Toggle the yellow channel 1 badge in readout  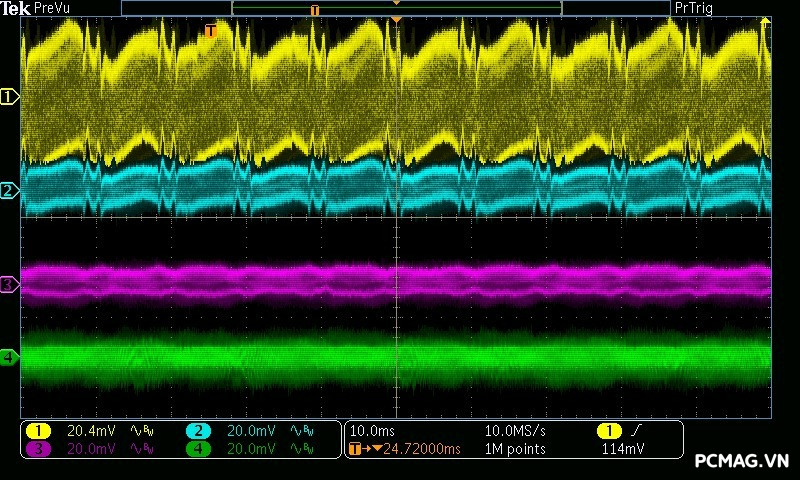(38, 431)
